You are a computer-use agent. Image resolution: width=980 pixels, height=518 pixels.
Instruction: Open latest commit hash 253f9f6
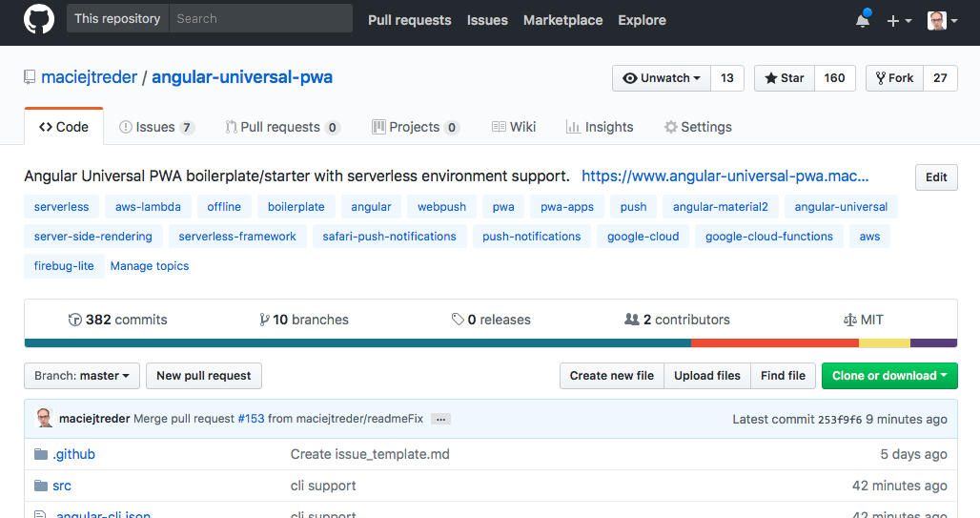point(839,420)
